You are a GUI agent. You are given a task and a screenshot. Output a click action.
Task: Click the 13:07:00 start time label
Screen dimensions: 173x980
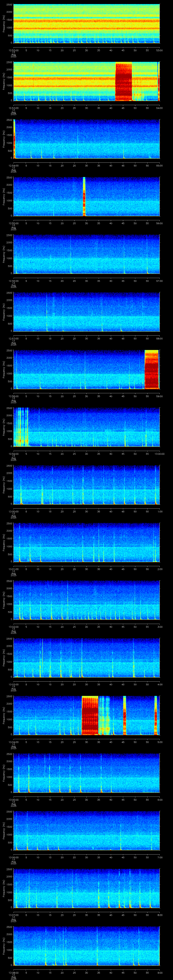point(13,915)
